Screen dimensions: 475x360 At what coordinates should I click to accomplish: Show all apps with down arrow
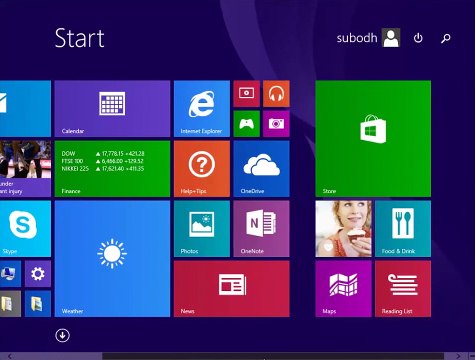62,335
